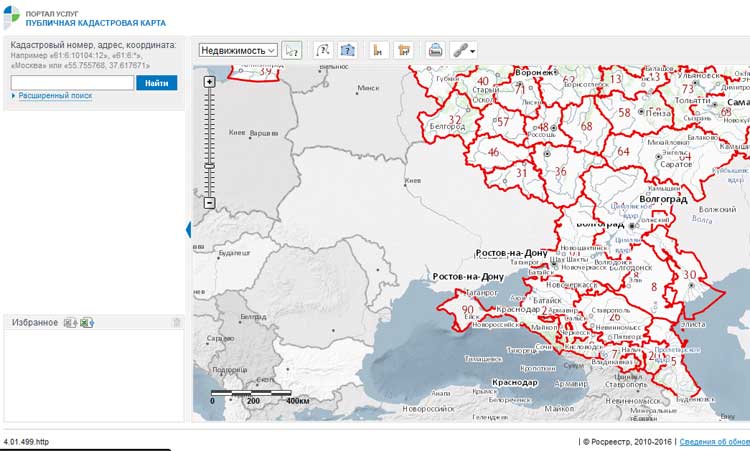This screenshot has width=750, height=451.
Task: Click the Волгоград bold city label
Action: [x=663, y=199]
